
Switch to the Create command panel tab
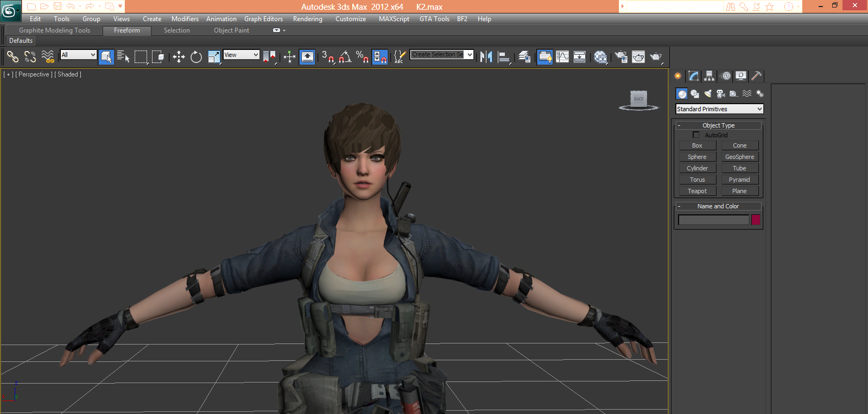coord(678,76)
